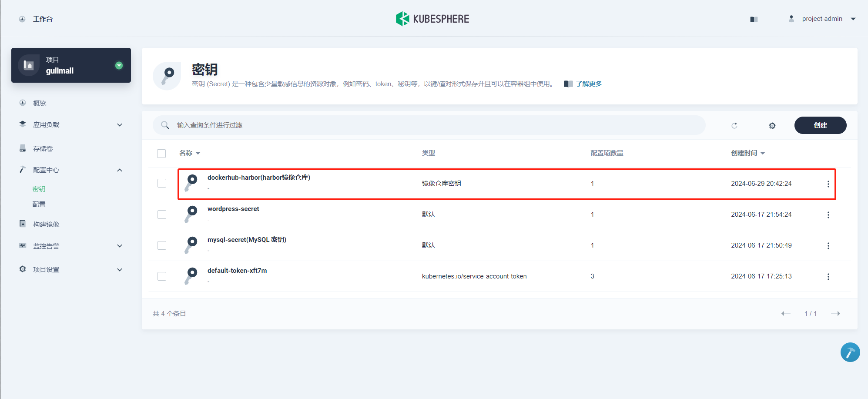Image resolution: width=868 pixels, height=399 pixels.
Task: Click the monitoring alerts (监控告警) icon
Action: (23, 246)
